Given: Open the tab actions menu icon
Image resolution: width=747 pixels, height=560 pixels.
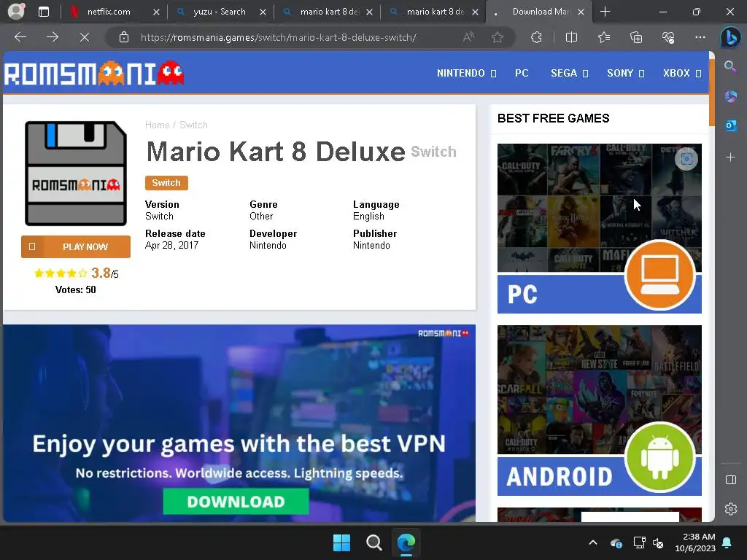Looking at the screenshot, I should click(x=43, y=12).
